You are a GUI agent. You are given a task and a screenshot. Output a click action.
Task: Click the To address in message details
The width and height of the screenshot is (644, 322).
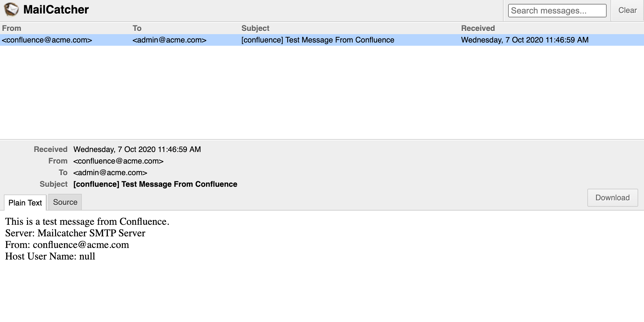coord(110,173)
